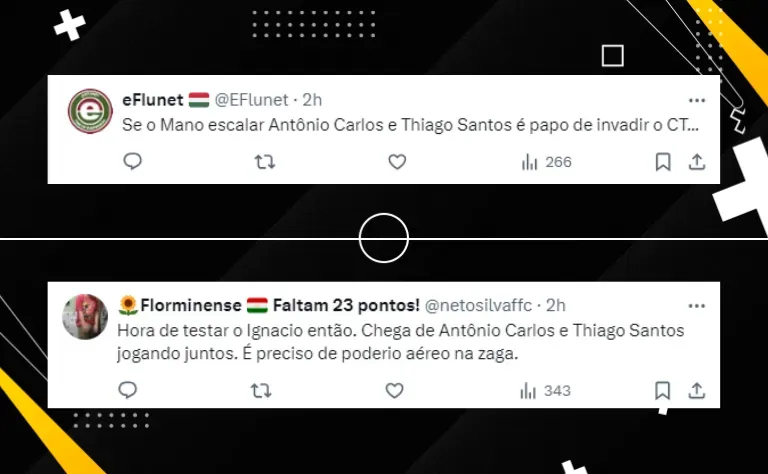768x474 pixels.
Task: Share the eFlunet tweet
Action: 696,162
